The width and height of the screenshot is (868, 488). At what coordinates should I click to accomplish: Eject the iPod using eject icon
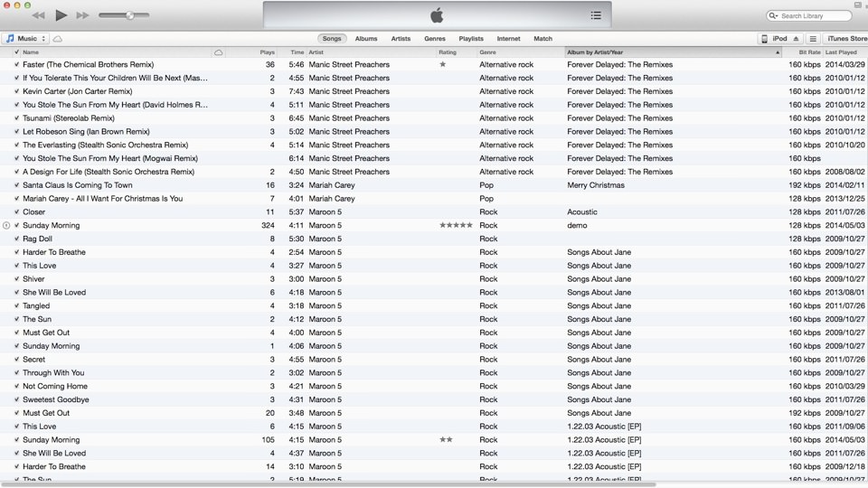[796, 39]
